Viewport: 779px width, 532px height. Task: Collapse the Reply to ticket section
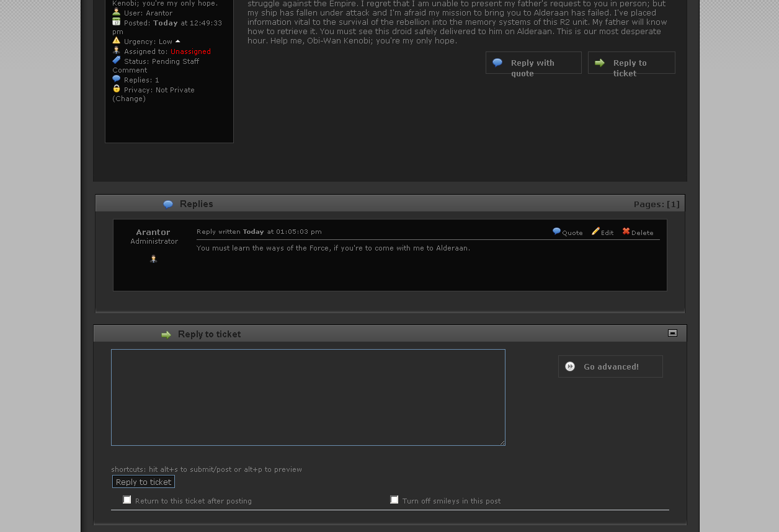tap(672, 333)
